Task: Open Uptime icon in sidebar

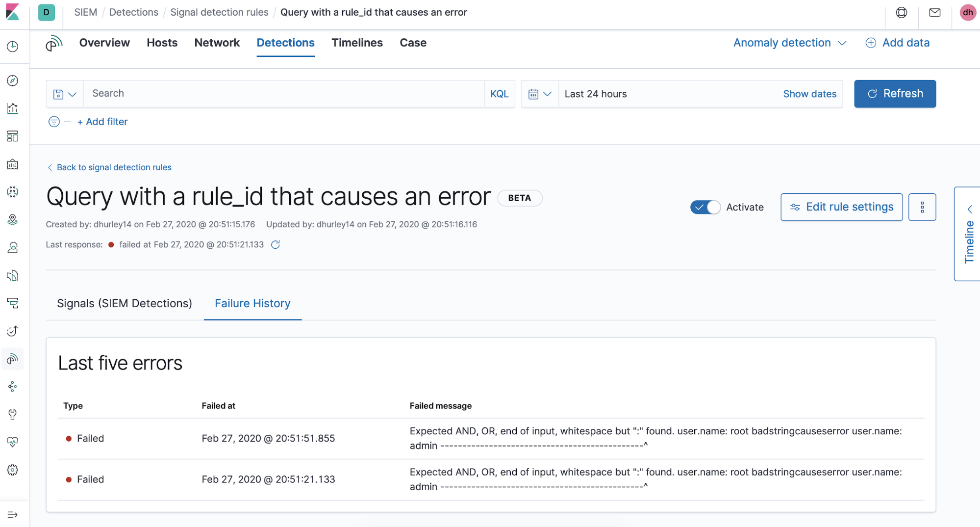Action: [x=13, y=331]
